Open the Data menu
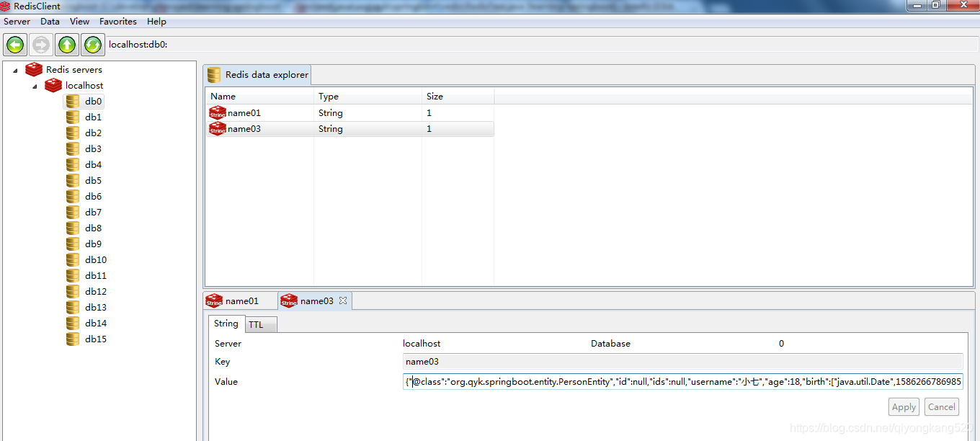The width and height of the screenshot is (980, 441). [50, 22]
